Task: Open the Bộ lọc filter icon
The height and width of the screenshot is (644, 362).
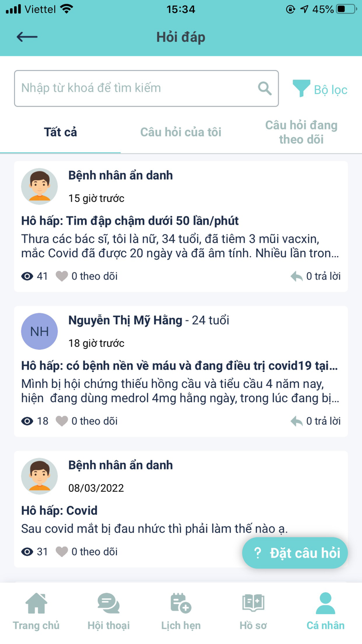Action: pyautogui.click(x=301, y=87)
